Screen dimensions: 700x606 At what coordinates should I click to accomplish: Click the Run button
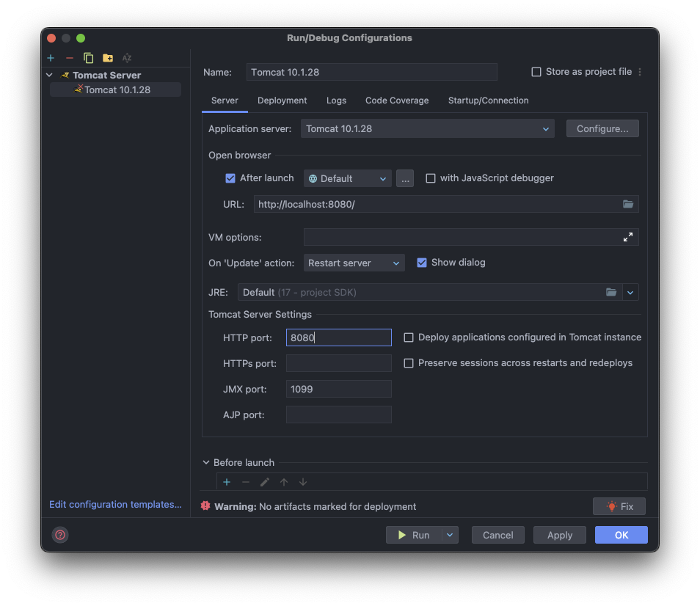click(415, 535)
